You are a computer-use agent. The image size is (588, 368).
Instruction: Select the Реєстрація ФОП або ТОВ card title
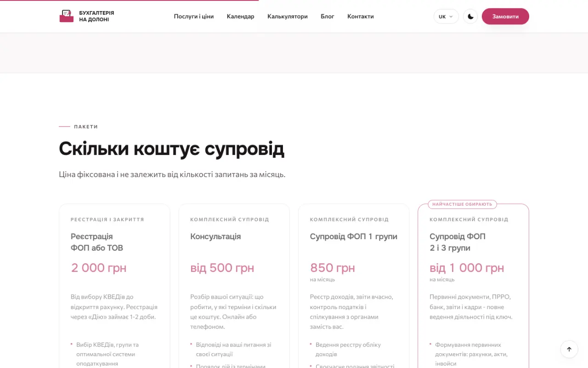click(x=97, y=242)
